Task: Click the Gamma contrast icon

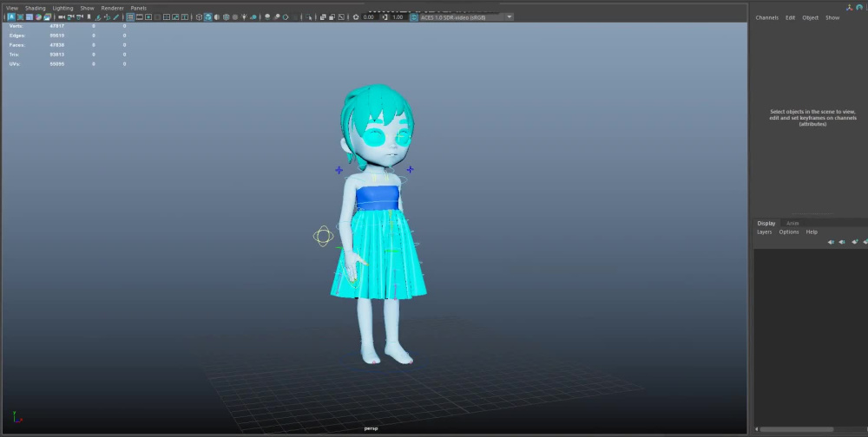Action: [x=385, y=17]
